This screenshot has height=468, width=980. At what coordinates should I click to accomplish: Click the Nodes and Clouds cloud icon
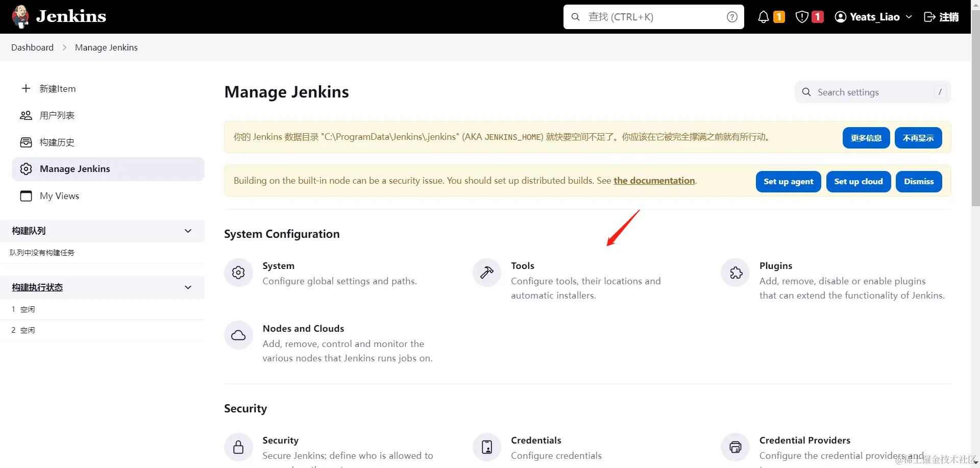(238, 335)
